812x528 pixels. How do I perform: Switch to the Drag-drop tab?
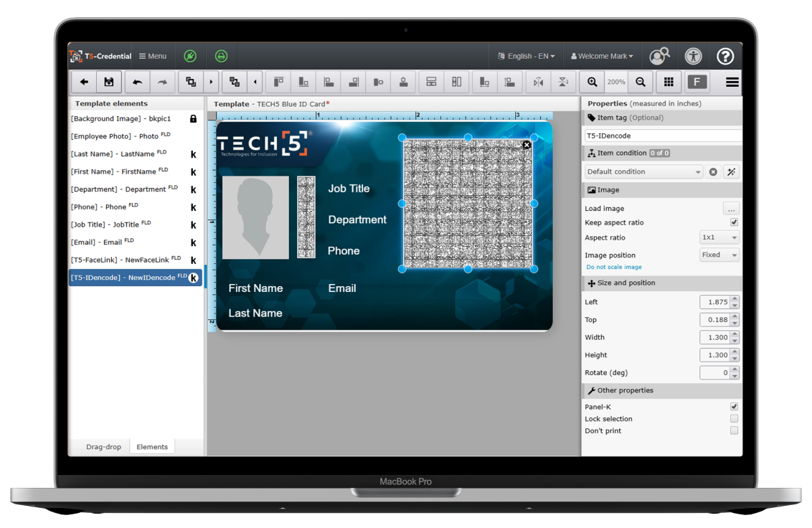[103, 447]
